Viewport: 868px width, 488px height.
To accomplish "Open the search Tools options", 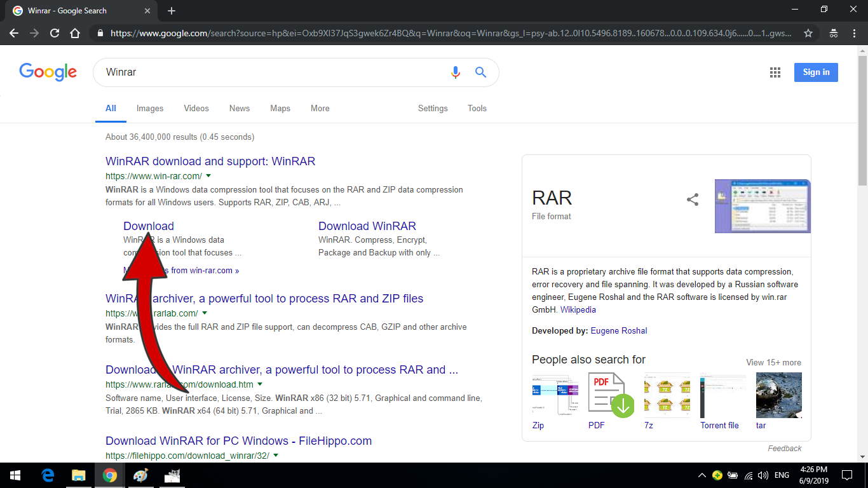I will [x=477, y=109].
